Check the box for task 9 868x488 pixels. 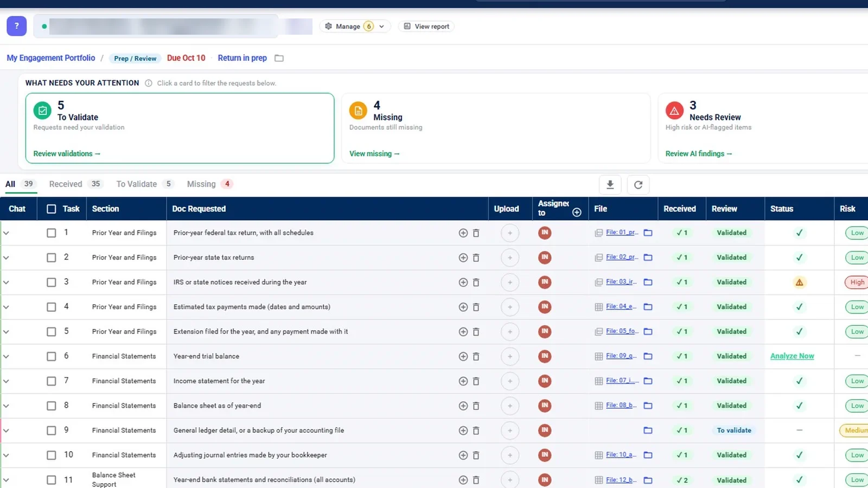point(52,431)
